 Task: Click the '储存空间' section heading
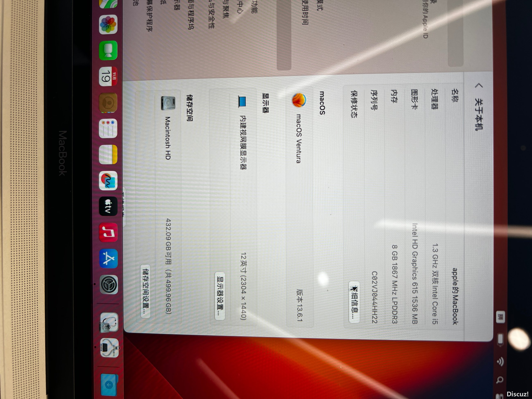pyautogui.click(x=189, y=108)
